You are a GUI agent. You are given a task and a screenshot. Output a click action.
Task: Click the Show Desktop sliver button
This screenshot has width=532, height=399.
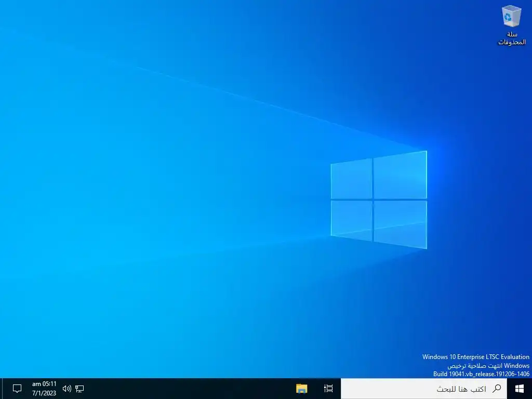(1, 389)
